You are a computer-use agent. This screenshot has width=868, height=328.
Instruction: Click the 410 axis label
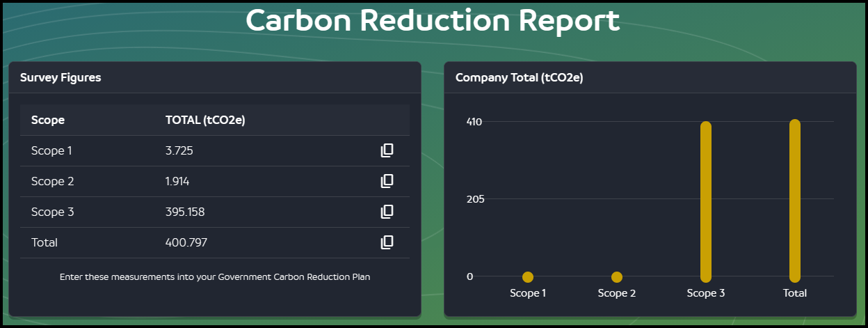474,121
